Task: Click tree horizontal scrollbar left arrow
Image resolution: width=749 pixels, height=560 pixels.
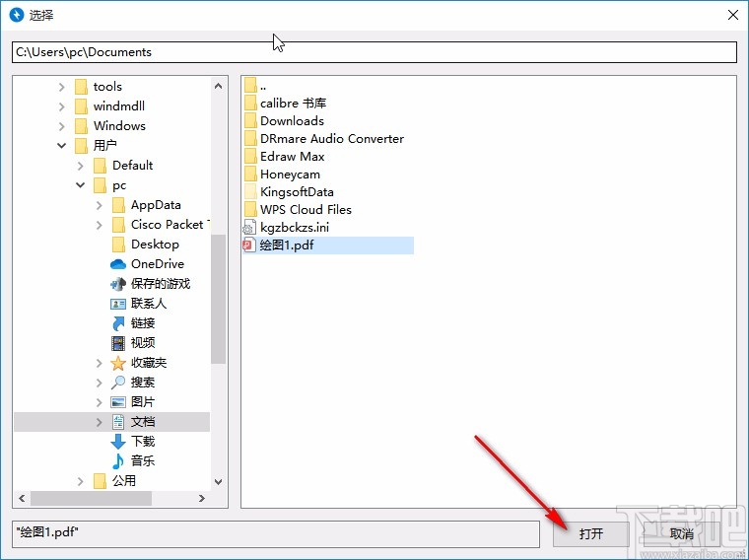Action: tap(22, 498)
